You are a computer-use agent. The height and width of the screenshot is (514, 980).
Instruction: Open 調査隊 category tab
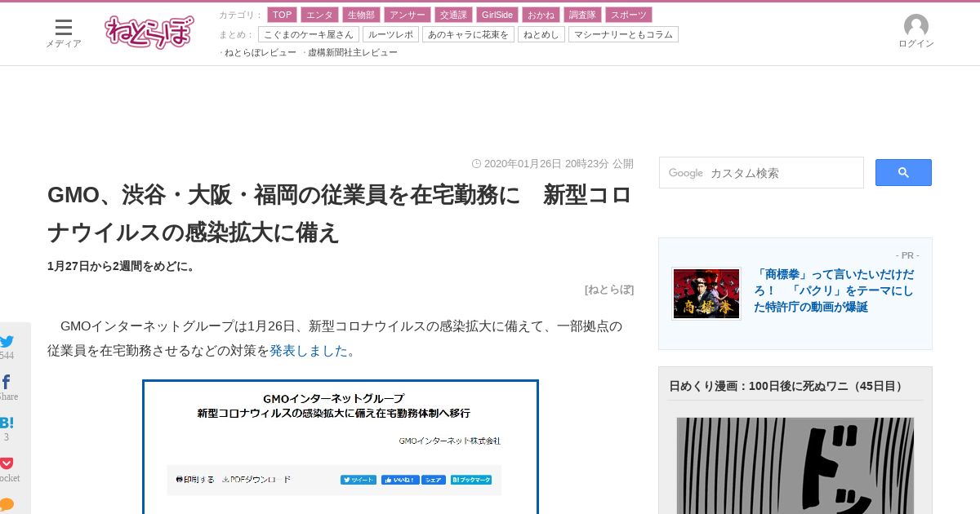tap(583, 15)
